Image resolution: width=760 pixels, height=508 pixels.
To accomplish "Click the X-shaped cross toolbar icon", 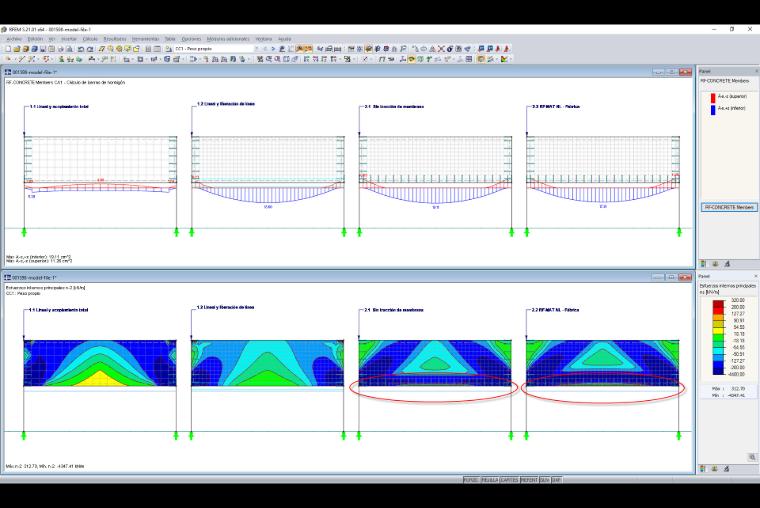I will click(441, 49).
